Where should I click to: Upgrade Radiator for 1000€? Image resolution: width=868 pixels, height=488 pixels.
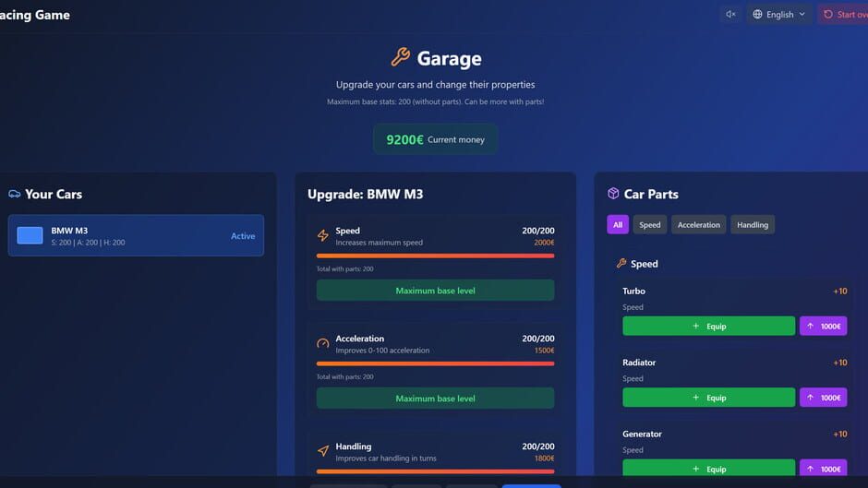(823, 398)
